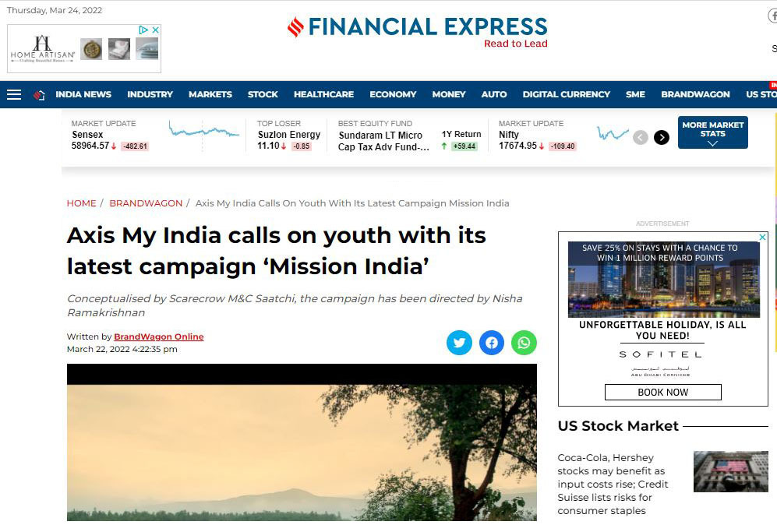Click Book Now on Sofitel ad
This screenshot has height=532, width=777.
pyautogui.click(x=663, y=393)
